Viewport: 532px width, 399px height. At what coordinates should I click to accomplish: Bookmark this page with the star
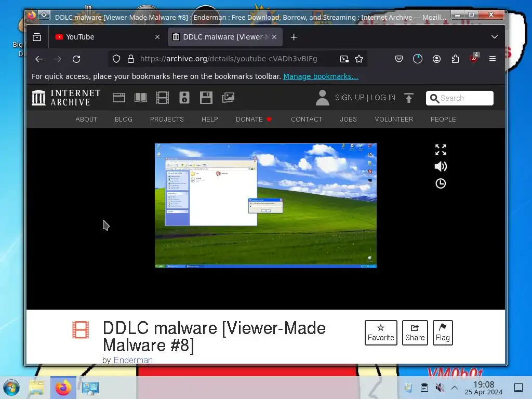tap(359, 59)
